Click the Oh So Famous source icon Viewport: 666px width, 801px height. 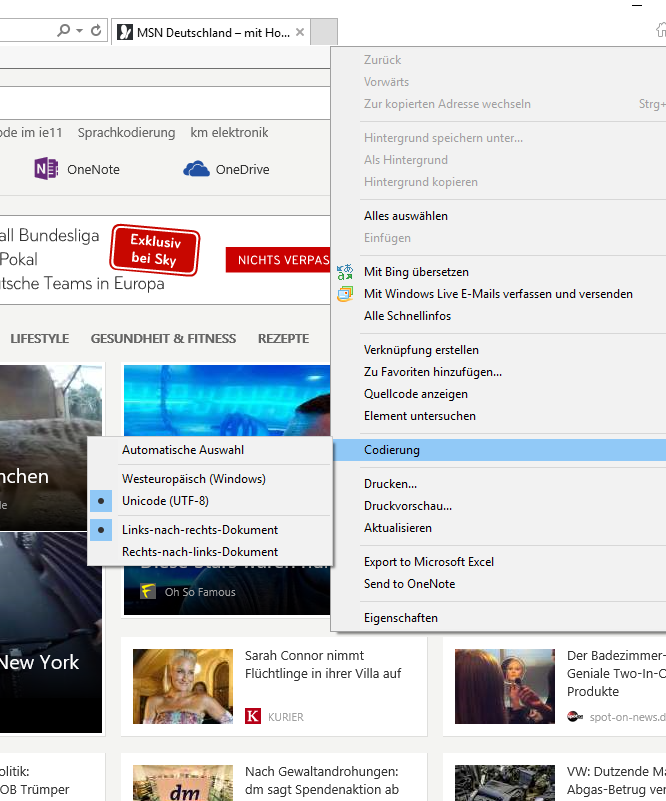tap(148, 592)
